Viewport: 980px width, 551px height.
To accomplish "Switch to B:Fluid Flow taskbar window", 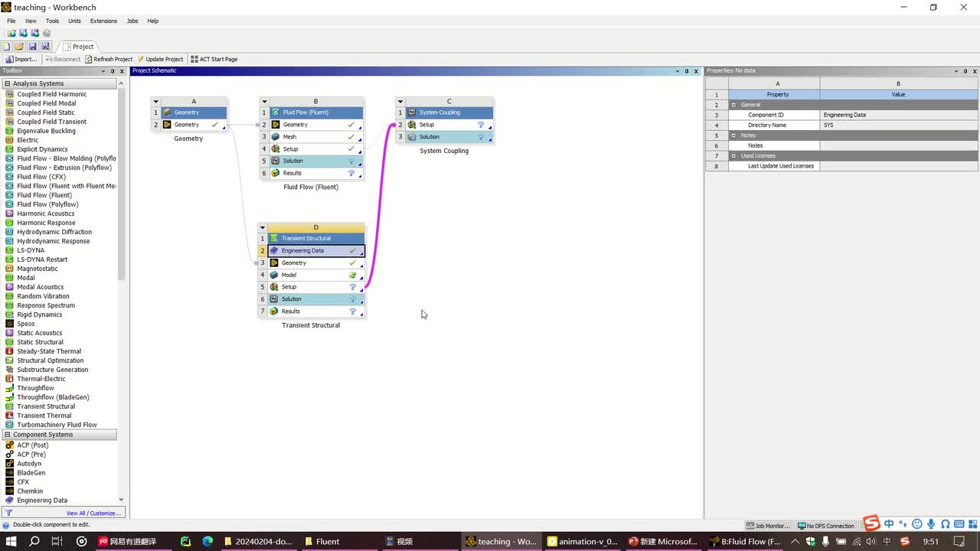I will pos(745,541).
